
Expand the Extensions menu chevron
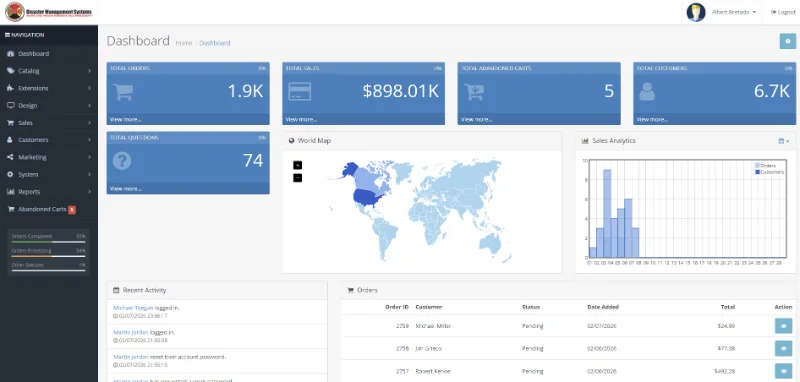tap(89, 88)
